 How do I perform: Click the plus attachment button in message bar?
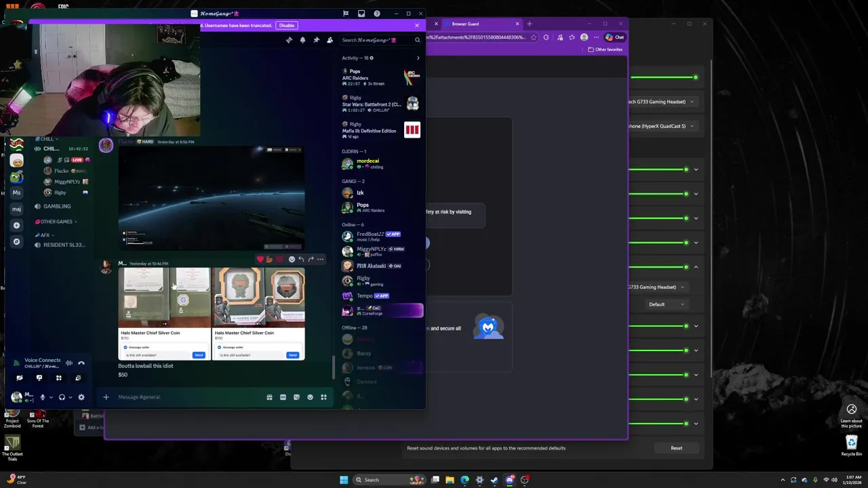click(x=106, y=397)
